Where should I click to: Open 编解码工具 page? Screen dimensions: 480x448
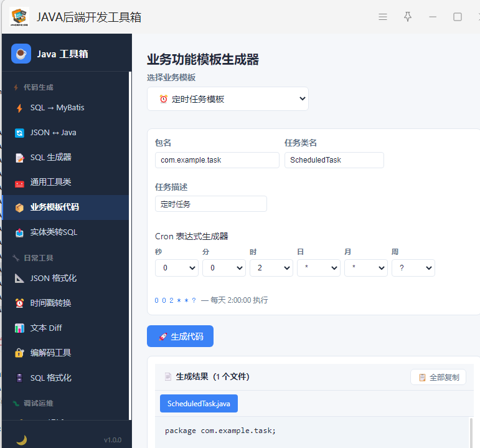click(65, 353)
